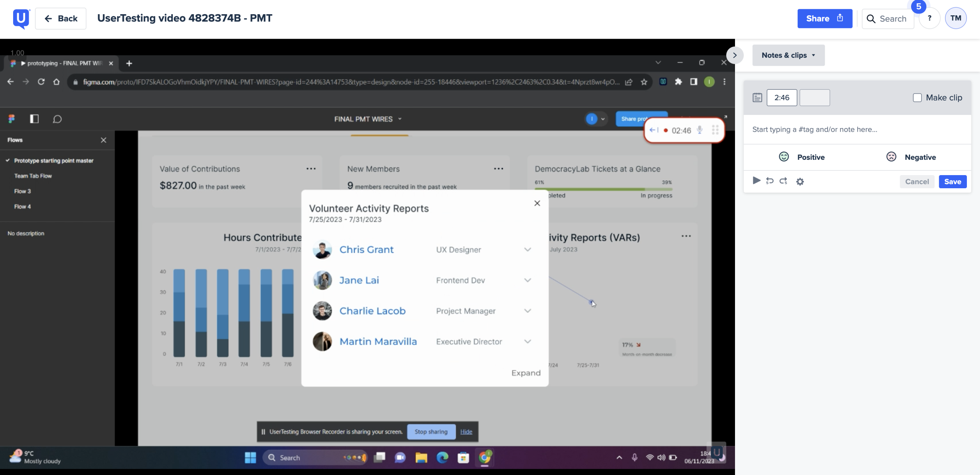980x475 pixels.
Task: Open the Notes & clips dropdown
Action: pyautogui.click(x=788, y=55)
